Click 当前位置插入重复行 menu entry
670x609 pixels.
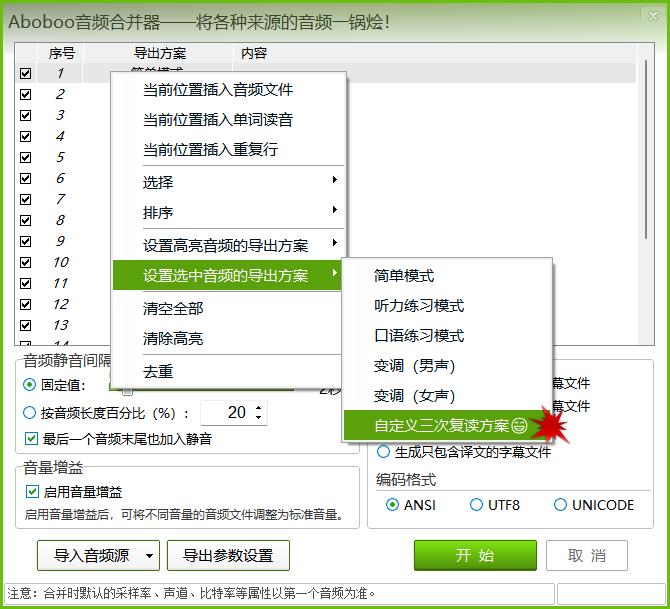click(x=228, y=150)
